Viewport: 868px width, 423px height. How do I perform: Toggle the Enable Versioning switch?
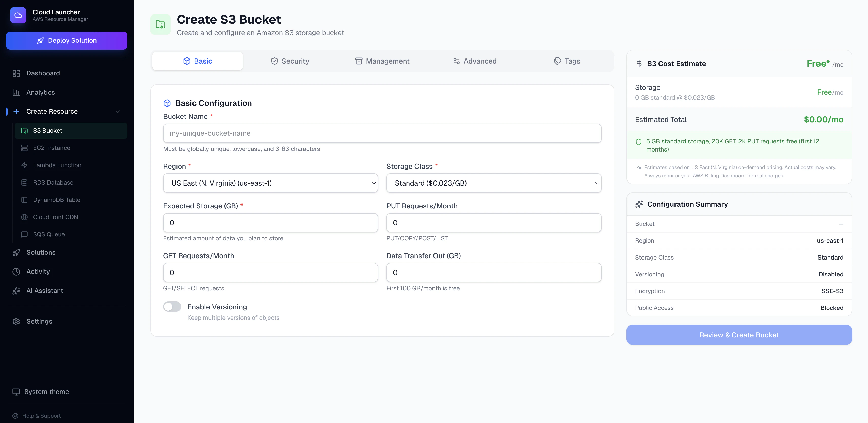click(x=172, y=307)
